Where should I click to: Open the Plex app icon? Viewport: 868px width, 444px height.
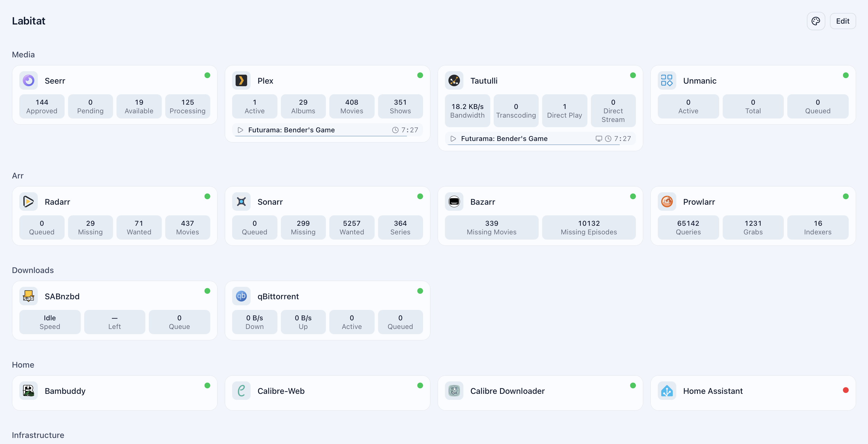241,80
